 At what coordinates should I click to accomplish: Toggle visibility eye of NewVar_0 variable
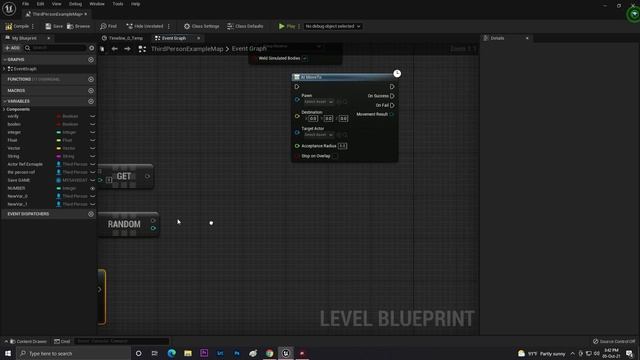click(93, 196)
